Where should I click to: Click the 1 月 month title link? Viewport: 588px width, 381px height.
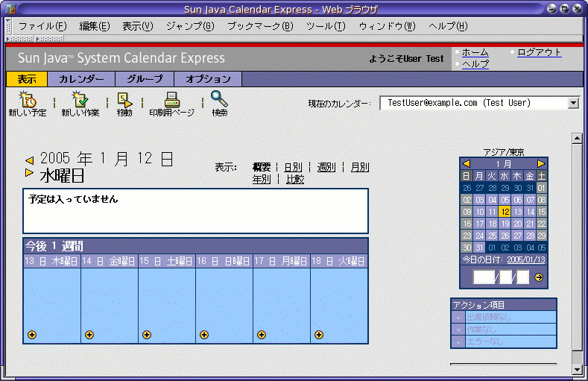[x=504, y=164]
